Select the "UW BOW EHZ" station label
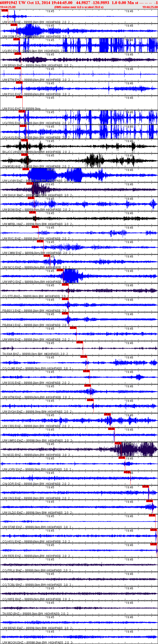Image resolution: width=158 pixels, height=644 pixels. click(12, 210)
